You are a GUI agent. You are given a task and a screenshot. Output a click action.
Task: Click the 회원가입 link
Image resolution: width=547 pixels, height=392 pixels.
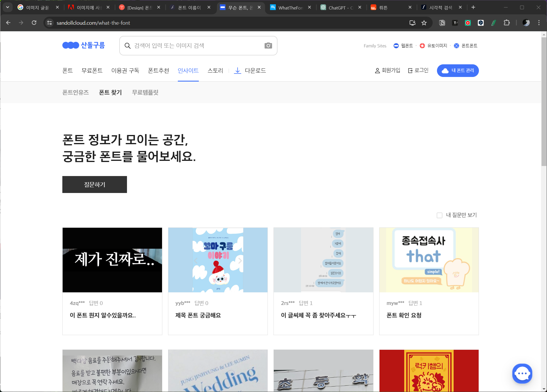coord(388,70)
